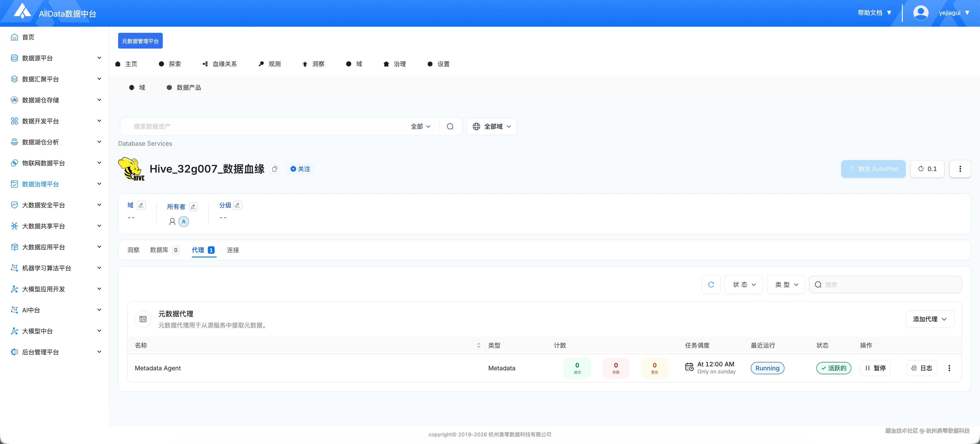Open the 治理 top menu

point(394,64)
